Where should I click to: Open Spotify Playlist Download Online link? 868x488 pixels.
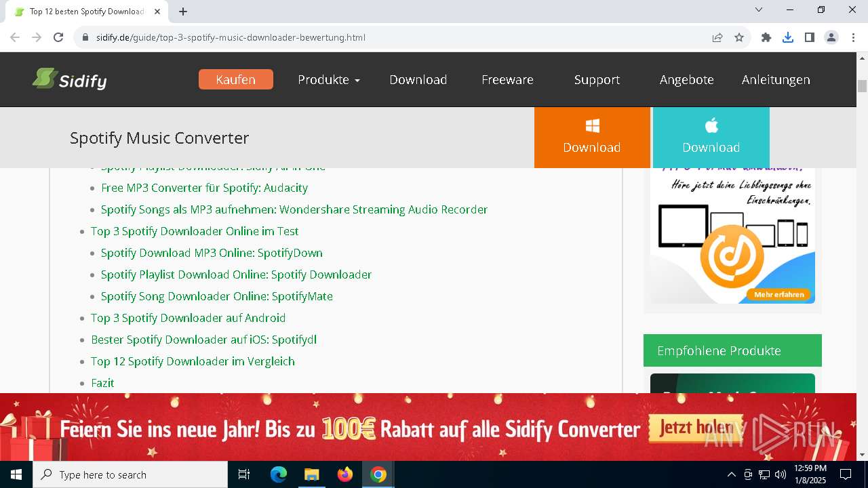[236, 274]
